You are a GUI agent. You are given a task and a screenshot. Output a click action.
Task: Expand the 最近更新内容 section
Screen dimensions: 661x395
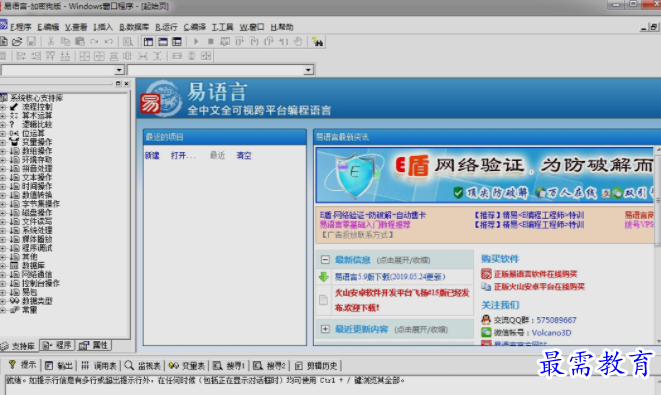click(325, 329)
